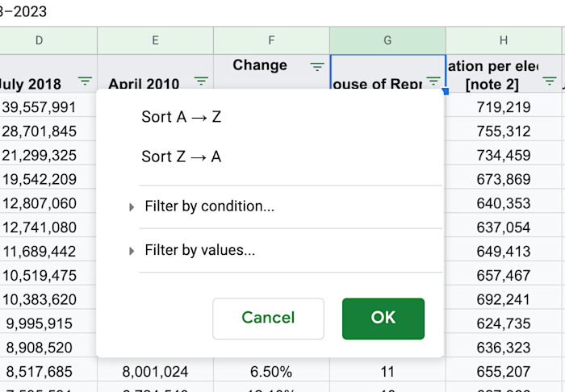The image size is (565, 392).
Task: Select cell with value 11 in column G
Action: click(387, 372)
